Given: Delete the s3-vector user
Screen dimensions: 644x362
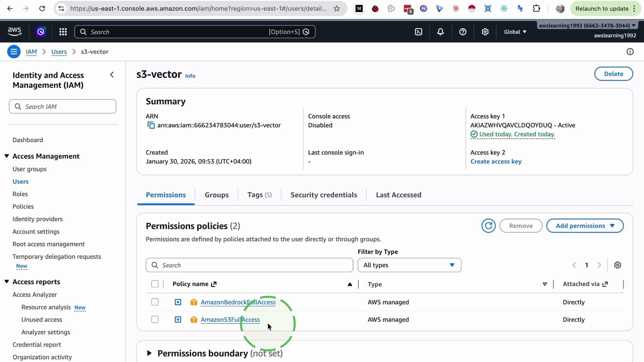Looking at the screenshot, I should pyautogui.click(x=613, y=74).
